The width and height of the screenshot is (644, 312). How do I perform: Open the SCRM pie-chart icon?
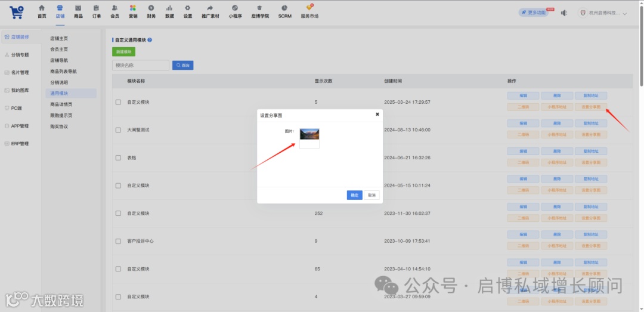pyautogui.click(x=284, y=8)
